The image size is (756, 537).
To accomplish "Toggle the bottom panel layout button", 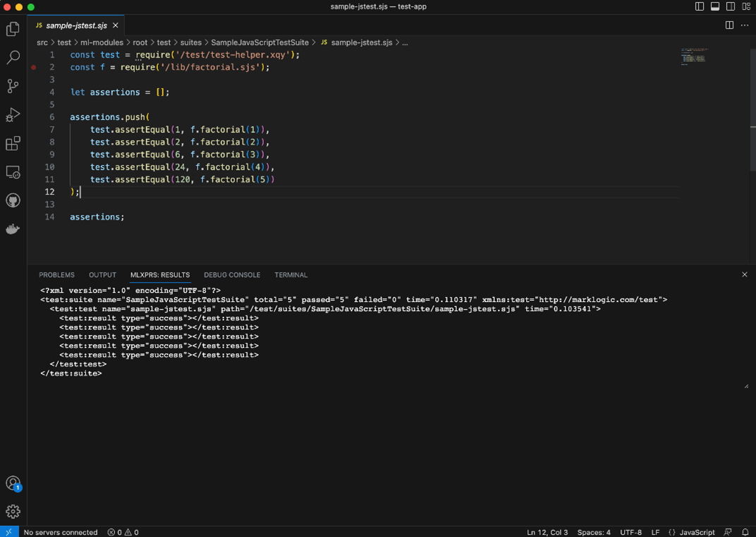I will pos(715,7).
